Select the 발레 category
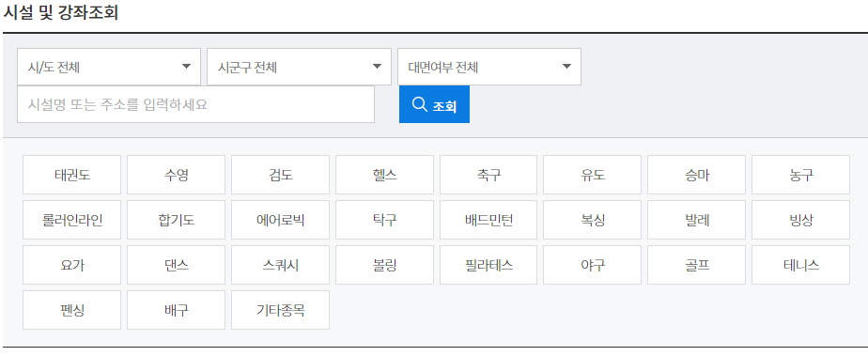 pos(696,220)
